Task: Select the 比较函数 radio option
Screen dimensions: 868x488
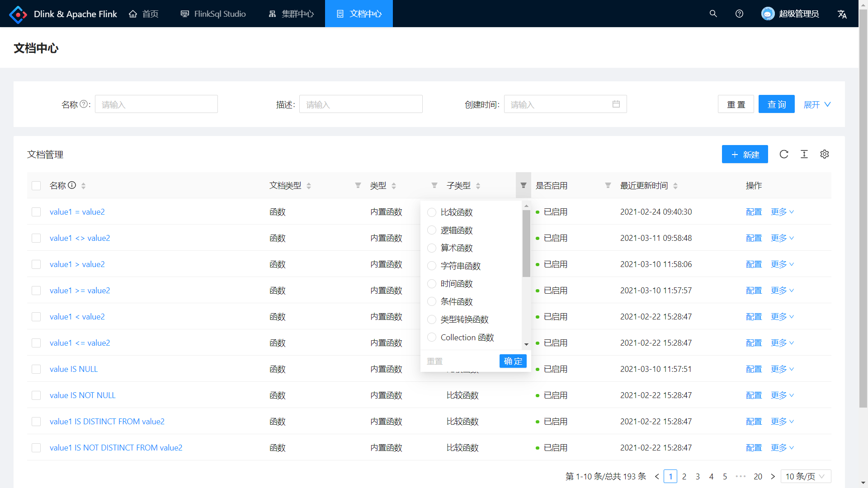Action: pyautogui.click(x=432, y=212)
